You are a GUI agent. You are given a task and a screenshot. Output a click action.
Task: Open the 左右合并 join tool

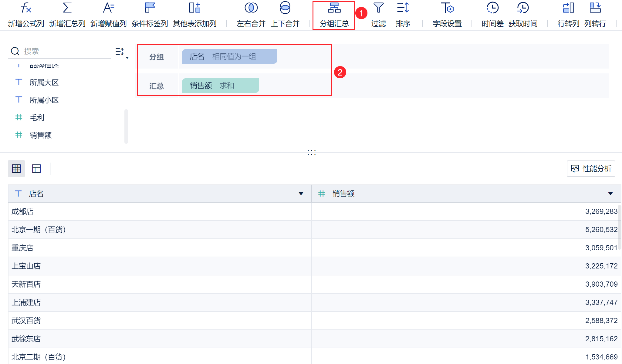251,8
